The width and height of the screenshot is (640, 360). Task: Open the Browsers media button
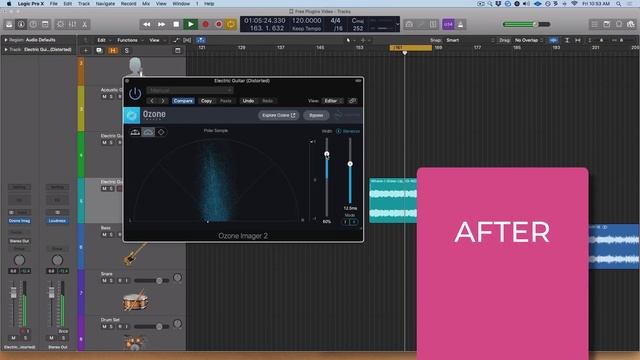[x=631, y=24]
